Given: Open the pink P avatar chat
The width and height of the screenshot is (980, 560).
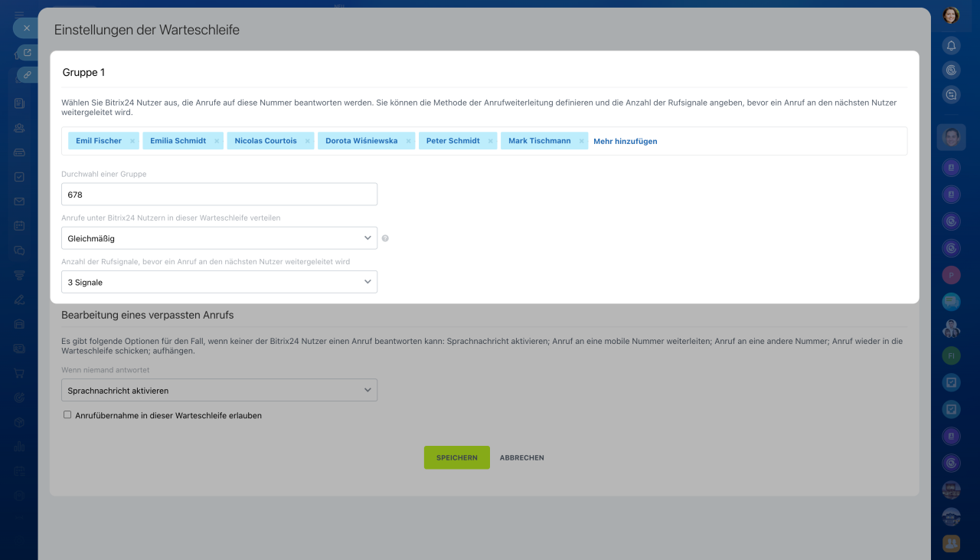Looking at the screenshot, I should 951,275.
